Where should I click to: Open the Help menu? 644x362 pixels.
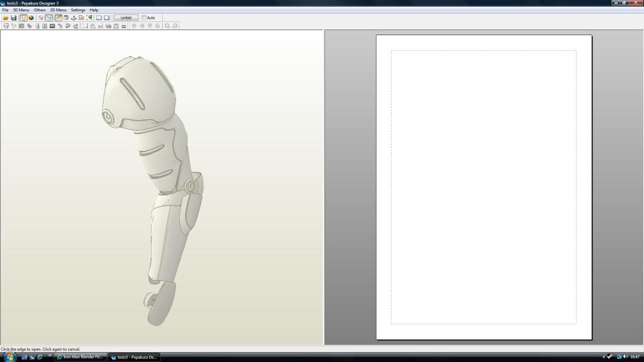click(x=94, y=10)
